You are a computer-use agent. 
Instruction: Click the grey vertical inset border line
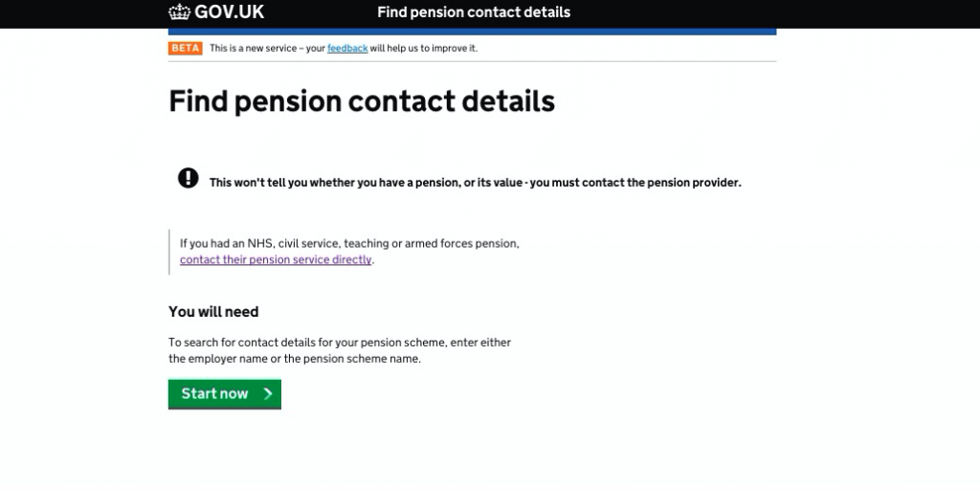[x=168, y=252]
